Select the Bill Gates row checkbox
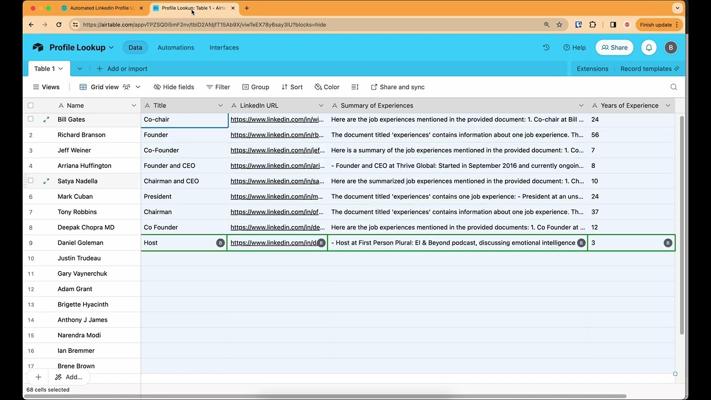This screenshot has width=711, height=400. click(30, 119)
